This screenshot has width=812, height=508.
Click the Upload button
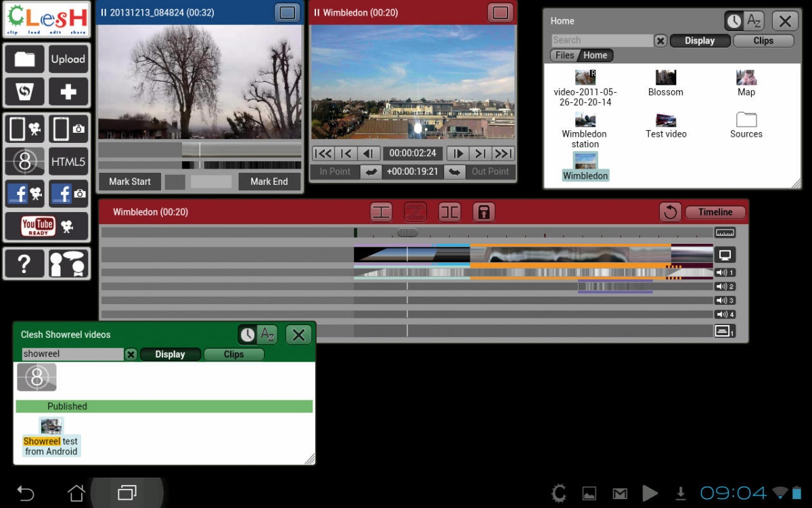point(68,60)
